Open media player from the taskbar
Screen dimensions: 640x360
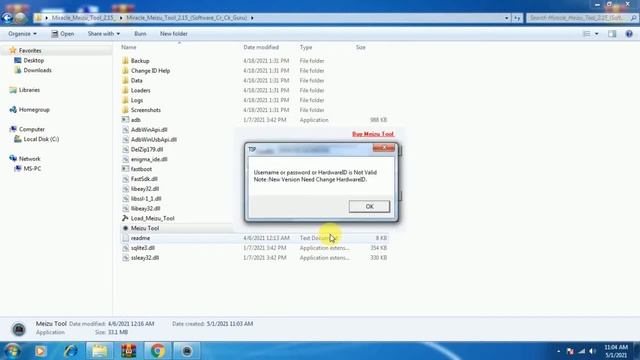pos(41,351)
